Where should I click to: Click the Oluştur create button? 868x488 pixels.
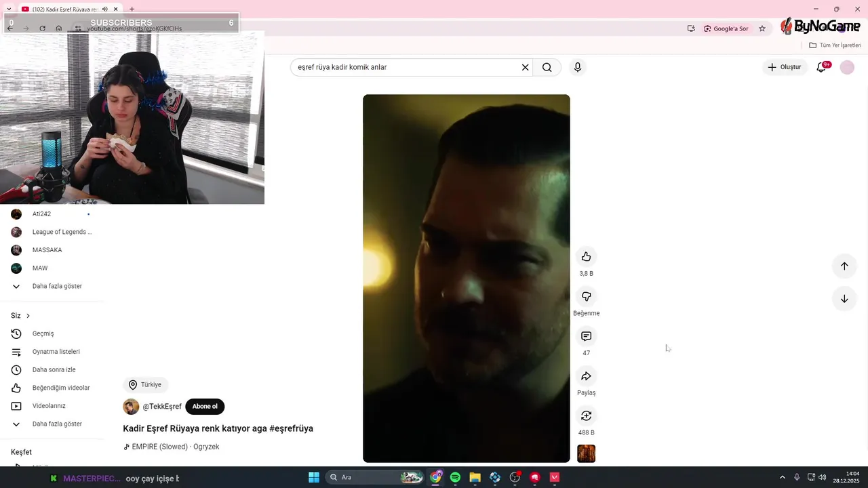785,67
